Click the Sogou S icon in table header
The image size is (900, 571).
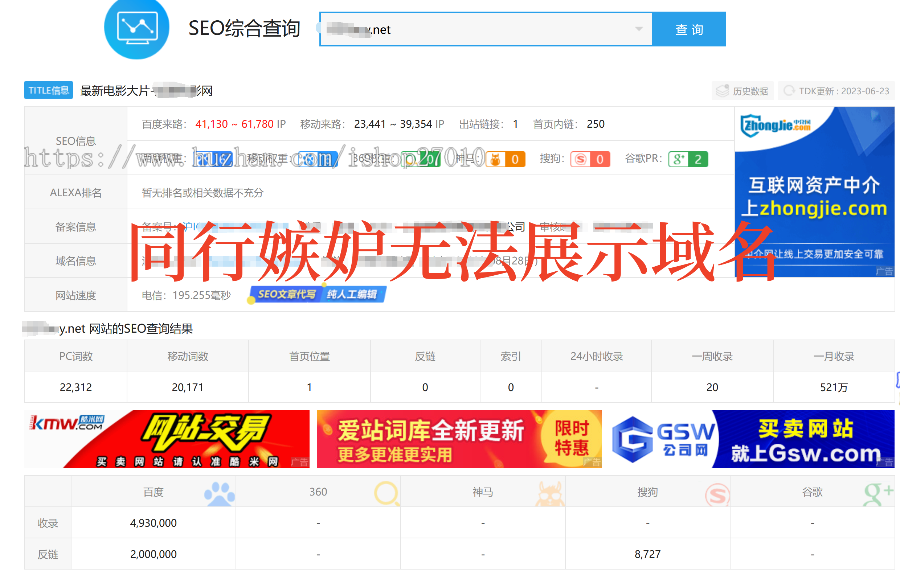click(717, 495)
